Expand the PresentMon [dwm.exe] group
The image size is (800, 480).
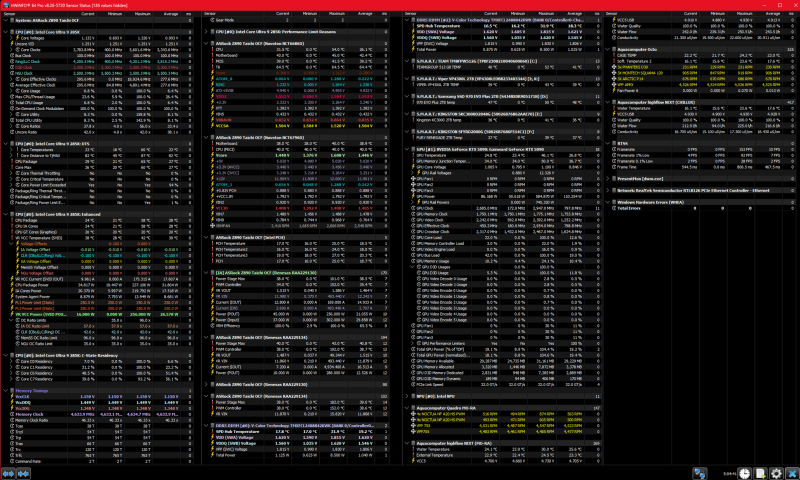point(607,179)
